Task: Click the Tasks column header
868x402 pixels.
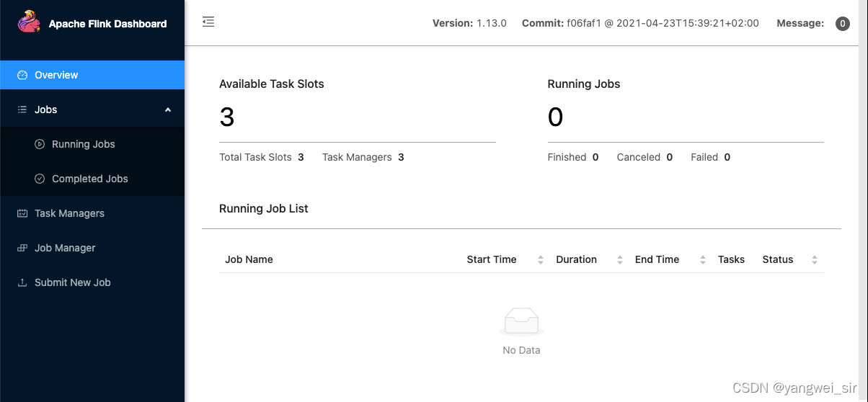Action: click(731, 259)
